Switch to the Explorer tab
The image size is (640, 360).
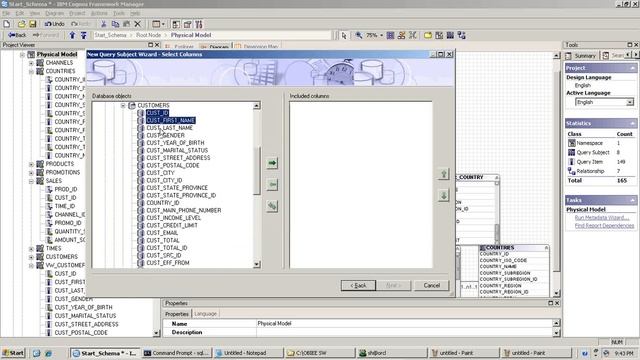[x=180, y=47]
